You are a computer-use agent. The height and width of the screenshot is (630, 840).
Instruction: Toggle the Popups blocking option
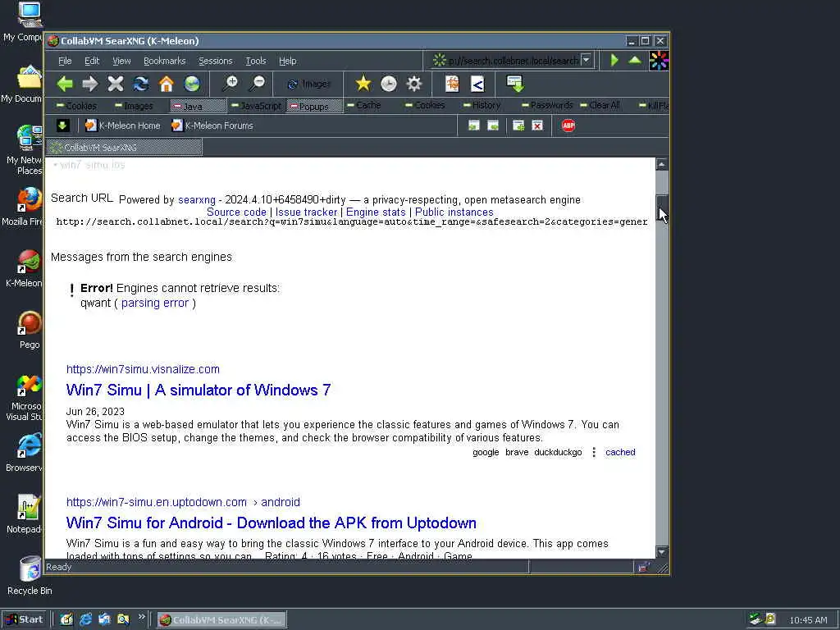coord(314,106)
